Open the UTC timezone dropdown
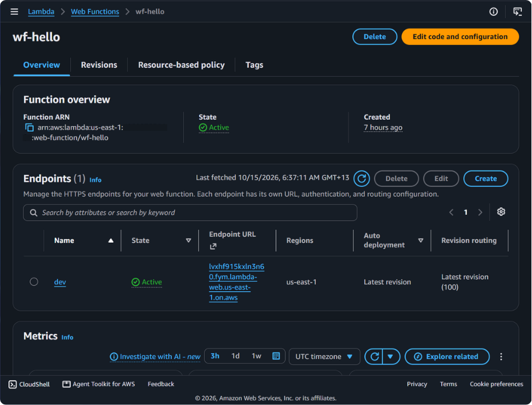This screenshot has height=405, width=532. [324, 357]
